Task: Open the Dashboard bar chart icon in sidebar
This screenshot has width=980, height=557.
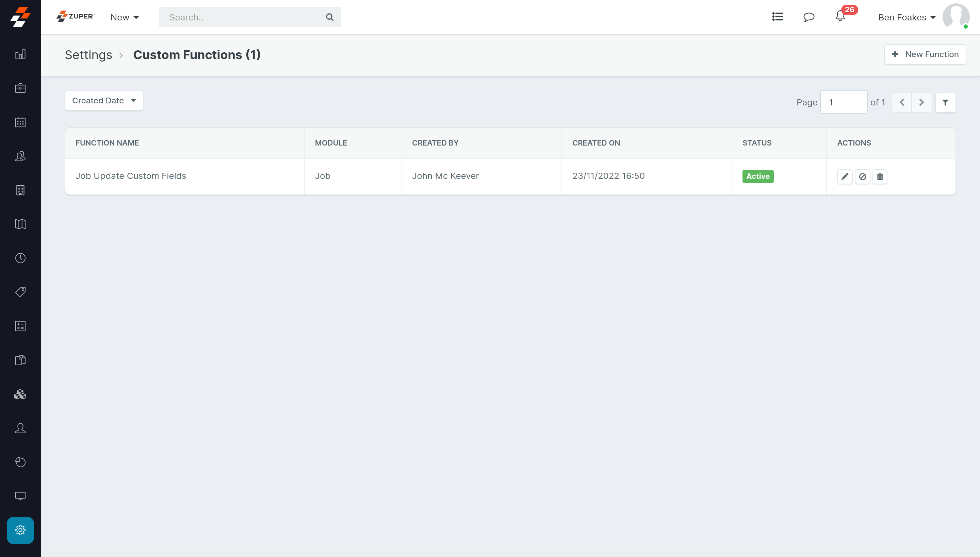Action: [x=20, y=54]
